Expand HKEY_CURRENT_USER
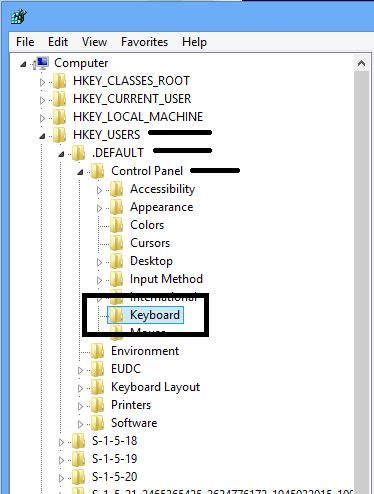Viewport: 374px width, 494px height. 42,100
